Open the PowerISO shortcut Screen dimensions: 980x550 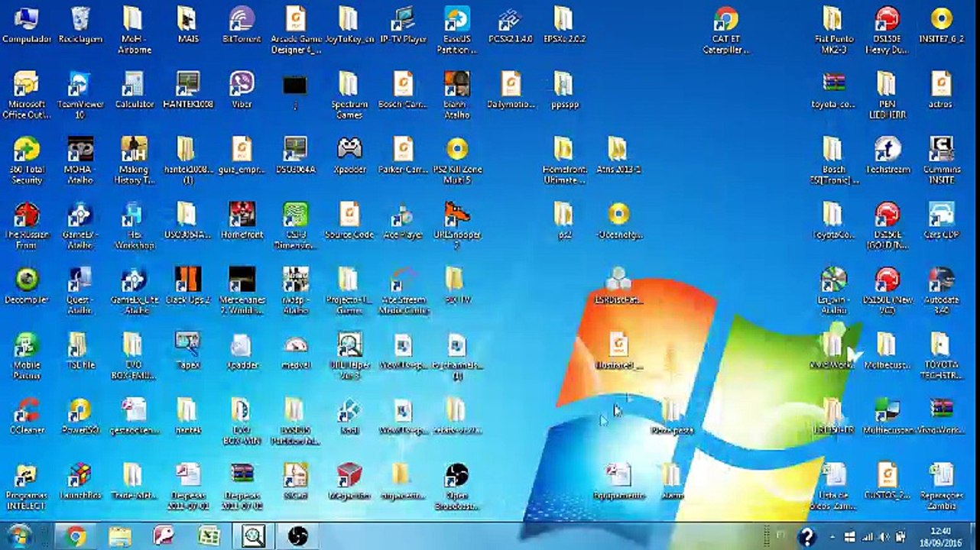click(x=80, y=416)
